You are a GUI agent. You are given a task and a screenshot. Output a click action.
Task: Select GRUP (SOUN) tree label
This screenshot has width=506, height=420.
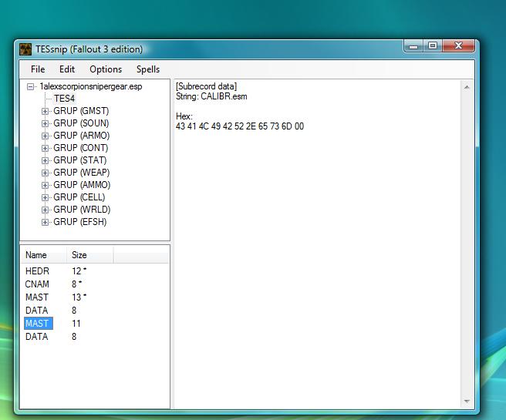[81, 123]
